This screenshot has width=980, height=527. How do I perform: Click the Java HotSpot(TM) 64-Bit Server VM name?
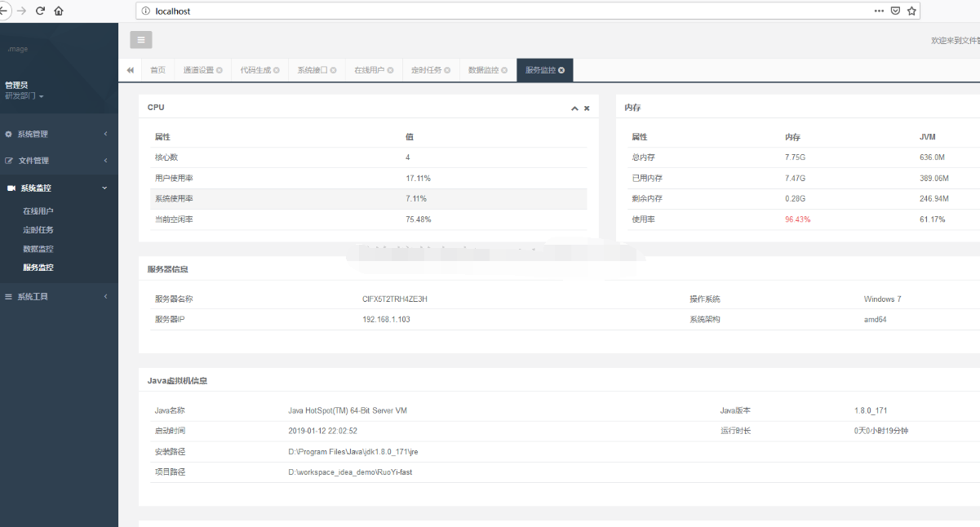(x=348, y=410)
